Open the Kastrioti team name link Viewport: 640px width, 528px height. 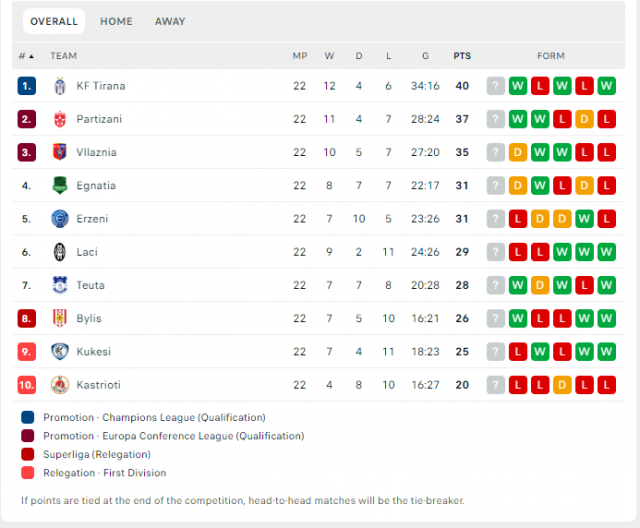(x=99, y=385)
